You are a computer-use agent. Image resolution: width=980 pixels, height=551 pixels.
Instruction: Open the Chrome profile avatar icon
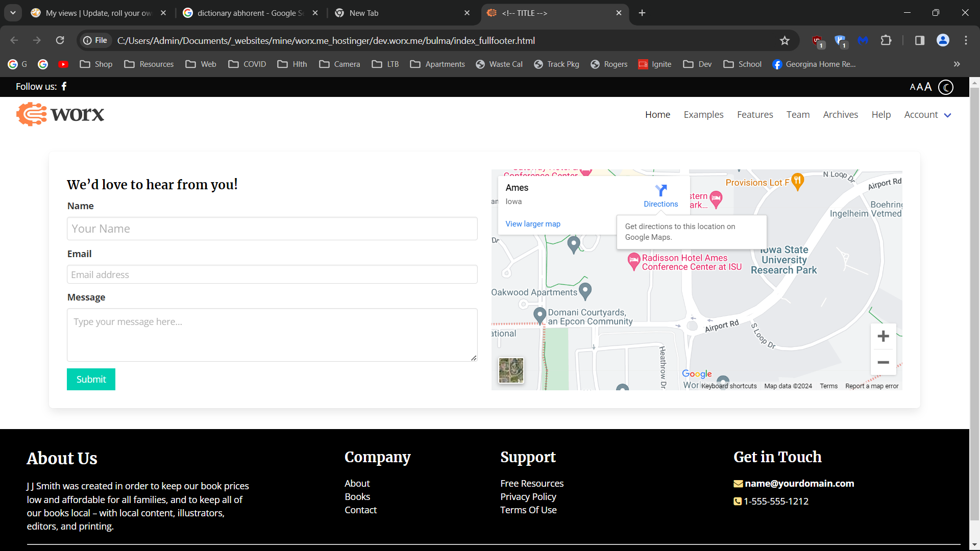(x=943, y=41)
